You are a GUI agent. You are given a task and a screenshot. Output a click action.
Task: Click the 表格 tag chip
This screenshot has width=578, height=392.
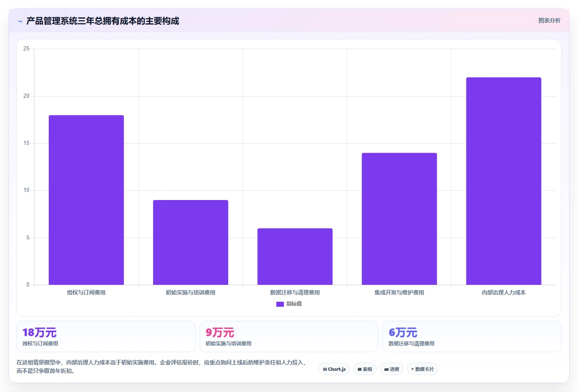pos(365,369)
